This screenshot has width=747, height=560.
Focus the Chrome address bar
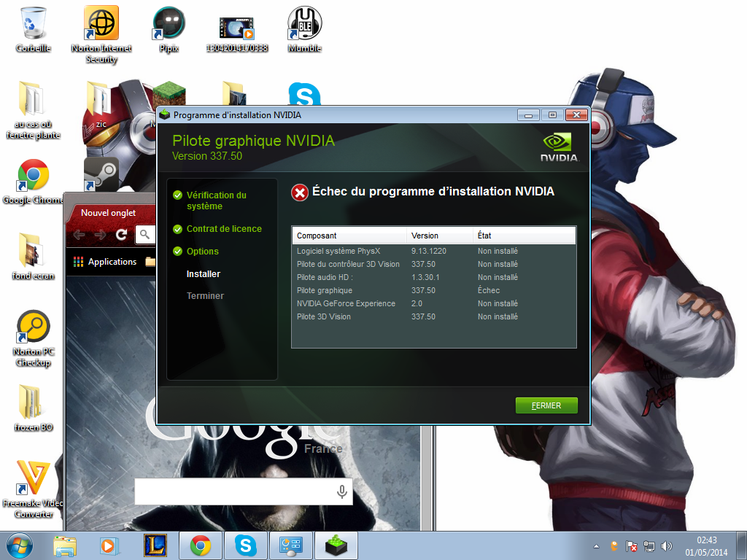(146, 234)
